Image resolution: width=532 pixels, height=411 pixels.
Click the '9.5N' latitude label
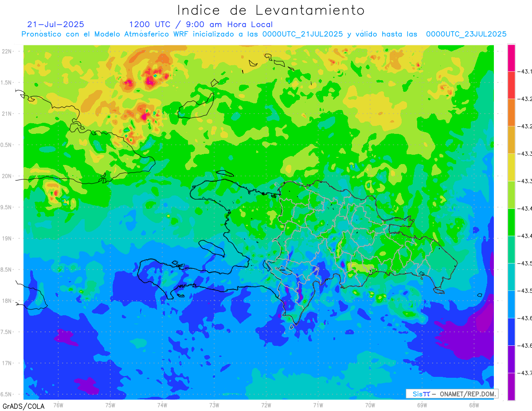pos(6,207)
